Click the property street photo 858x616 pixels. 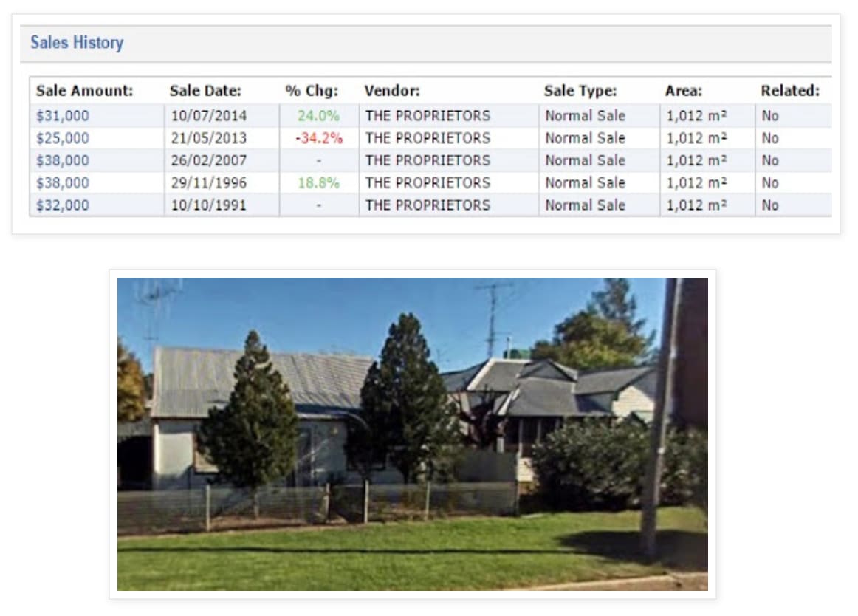413,434
